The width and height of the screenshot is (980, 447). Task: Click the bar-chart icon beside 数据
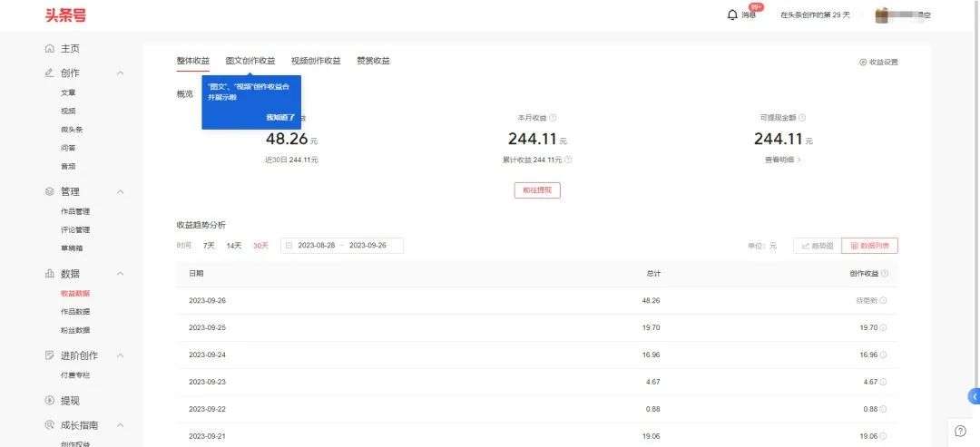click(49, 274)
